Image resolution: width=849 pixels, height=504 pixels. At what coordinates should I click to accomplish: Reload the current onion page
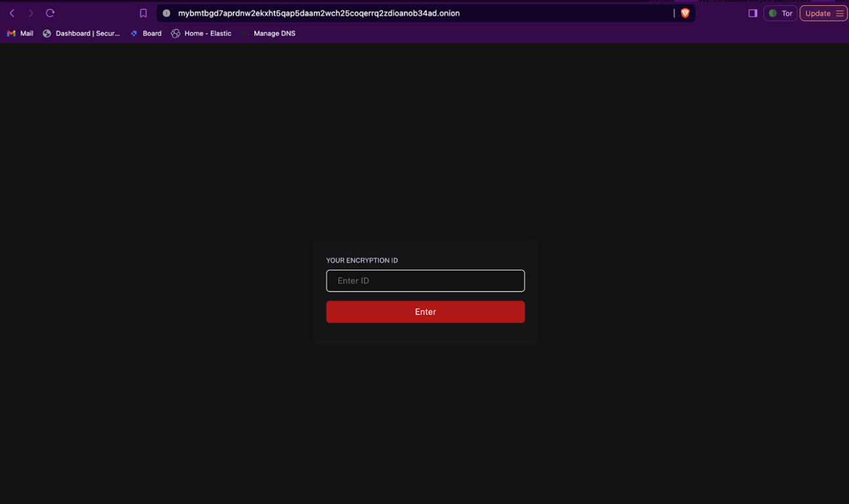(50, 13)
